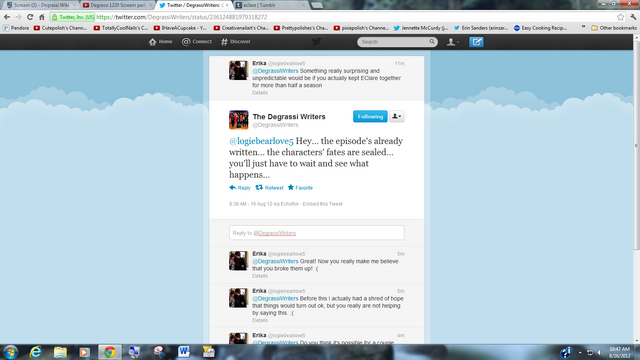Viewport: 640px width, 360px height.
Task: Click the search magnifier icon
Action: (432, 42)
